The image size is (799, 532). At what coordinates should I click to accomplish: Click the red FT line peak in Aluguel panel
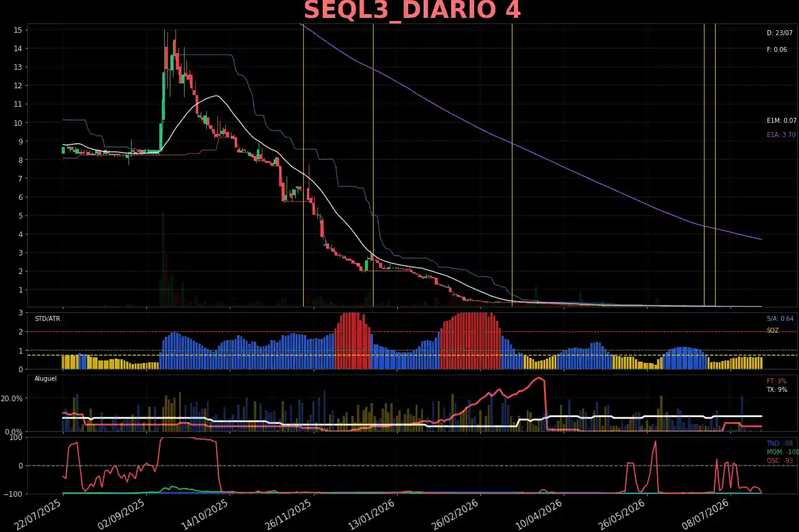539,378
